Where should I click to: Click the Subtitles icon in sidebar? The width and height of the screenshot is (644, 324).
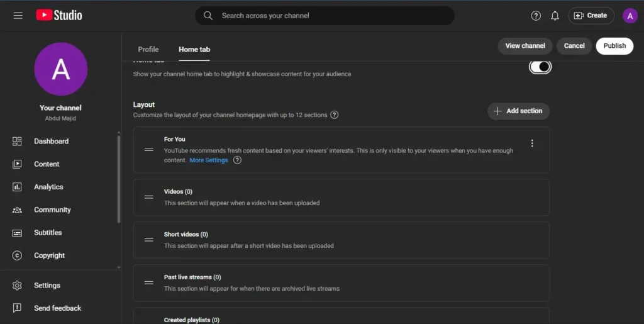pyautogui.click(x=17, y=233)
